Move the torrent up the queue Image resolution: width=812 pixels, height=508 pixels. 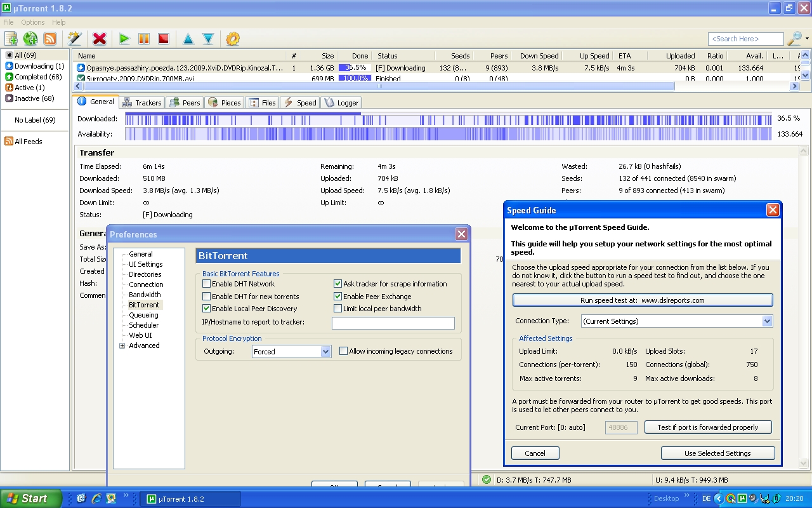pyautogui.click(x=188, y=39)
